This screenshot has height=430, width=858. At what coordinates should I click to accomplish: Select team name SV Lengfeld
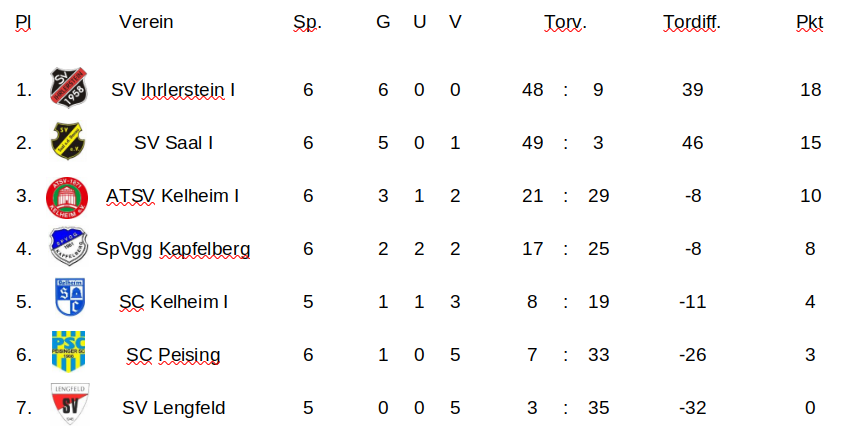click(x=173, y=407)
